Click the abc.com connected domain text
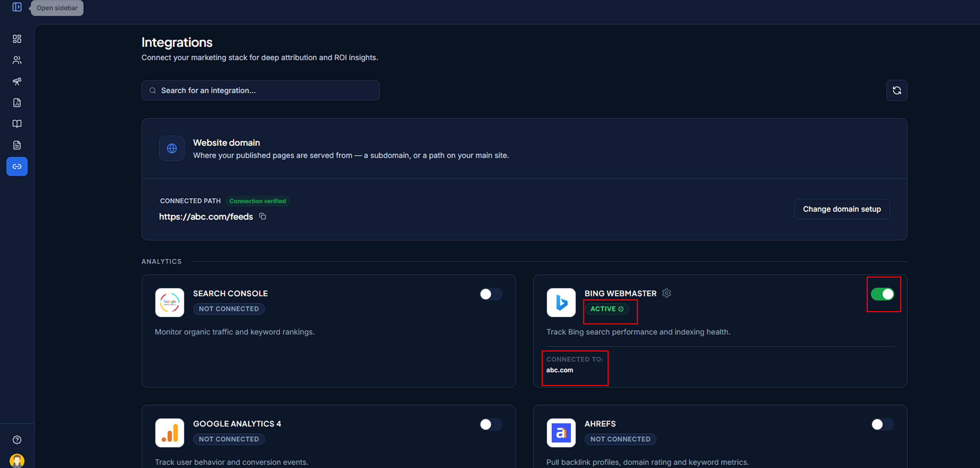The width and height of the screenshot is (980, 468). coord(560,370)
